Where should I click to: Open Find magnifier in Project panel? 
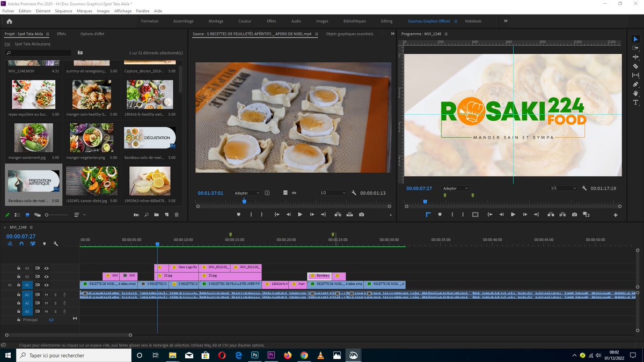click(146, 215)
